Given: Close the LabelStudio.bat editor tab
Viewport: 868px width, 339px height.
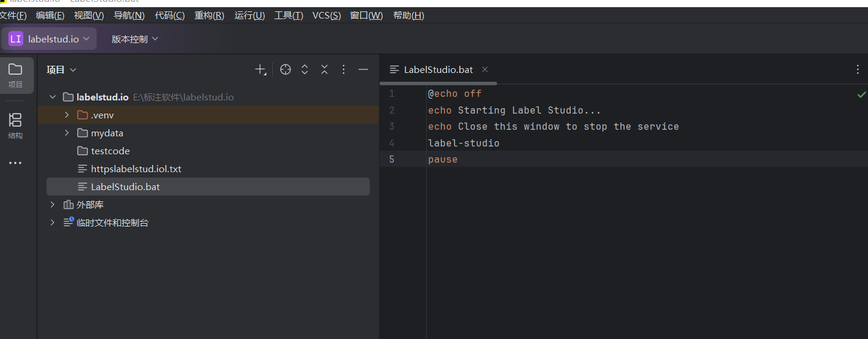Looking at the screenshot, I should coord(485,69).
